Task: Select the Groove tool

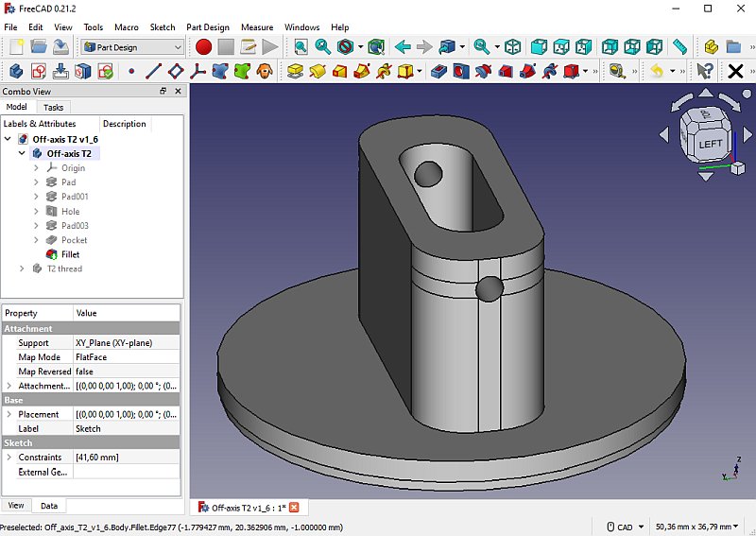Action: 483,72
